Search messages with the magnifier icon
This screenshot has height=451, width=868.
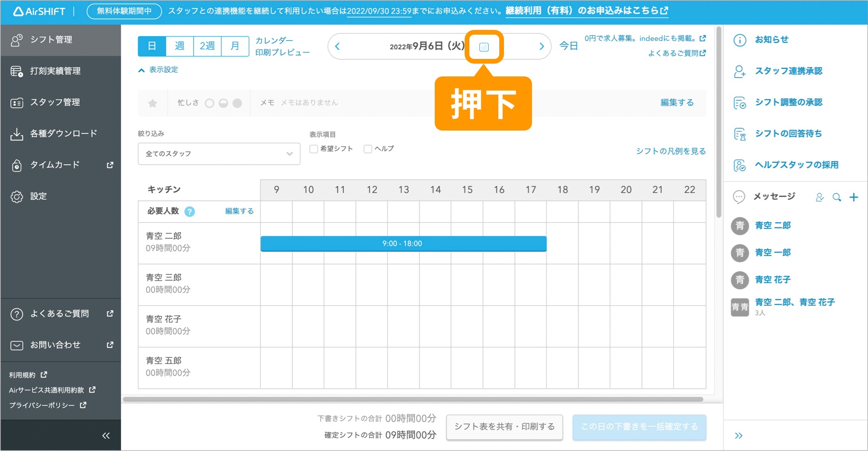[837, 197]
